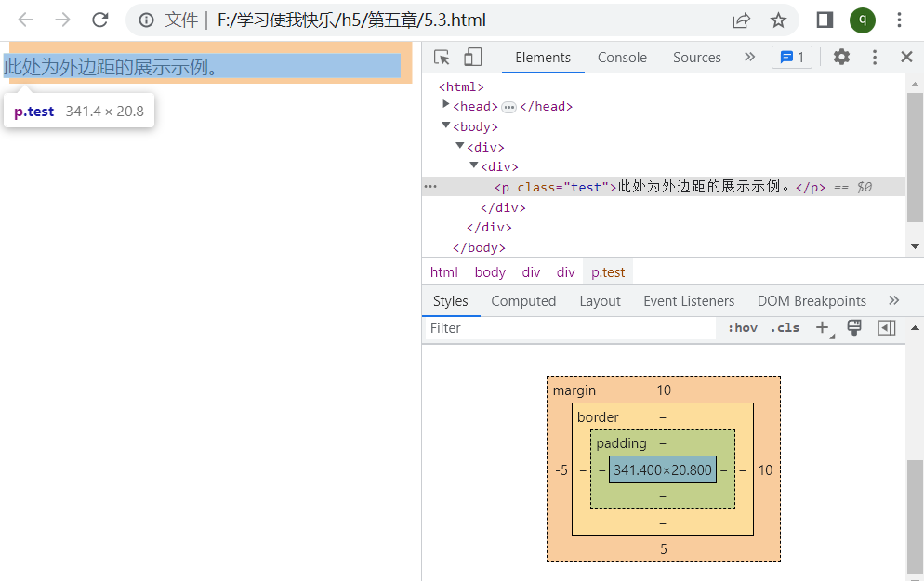Click the browser reload button

(99, 20)
